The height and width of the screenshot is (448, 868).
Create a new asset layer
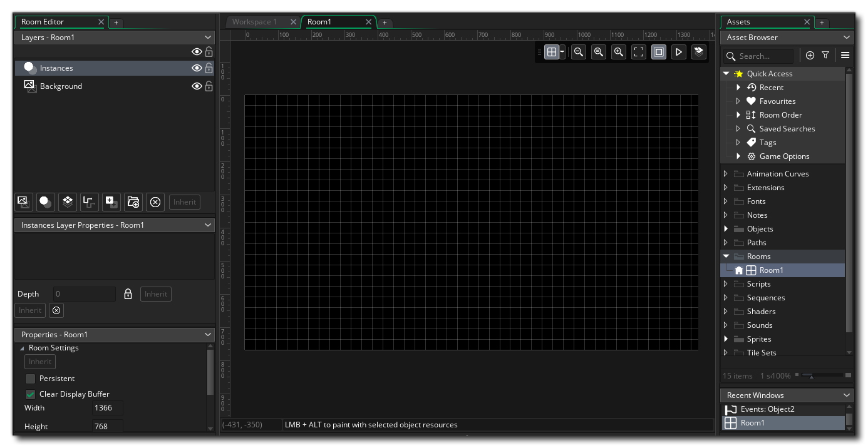click(111, 202)
